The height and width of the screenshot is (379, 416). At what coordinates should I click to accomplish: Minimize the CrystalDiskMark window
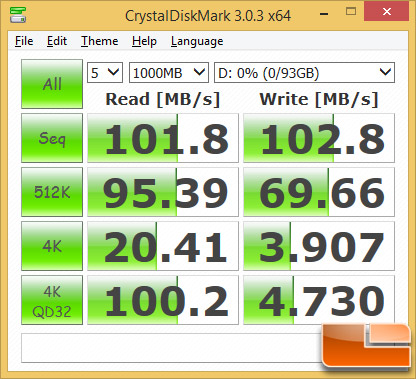[x=324, y=14]
